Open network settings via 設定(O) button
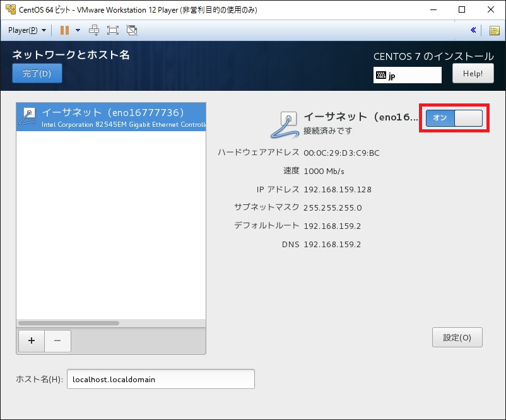 [457, 337]
